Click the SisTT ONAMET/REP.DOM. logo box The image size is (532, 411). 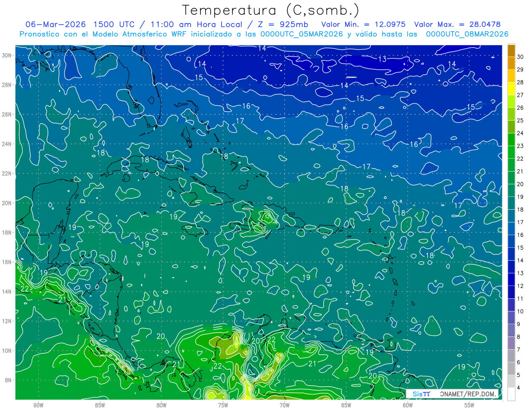452,394
